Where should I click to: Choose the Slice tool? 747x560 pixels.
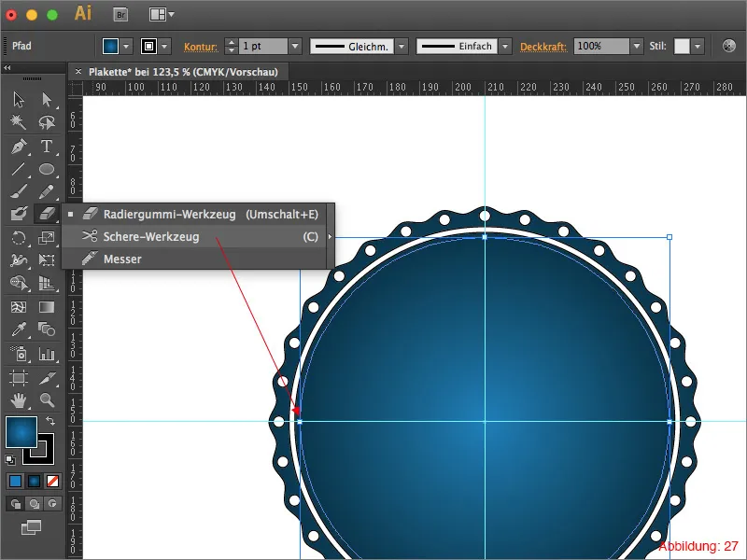46,378
